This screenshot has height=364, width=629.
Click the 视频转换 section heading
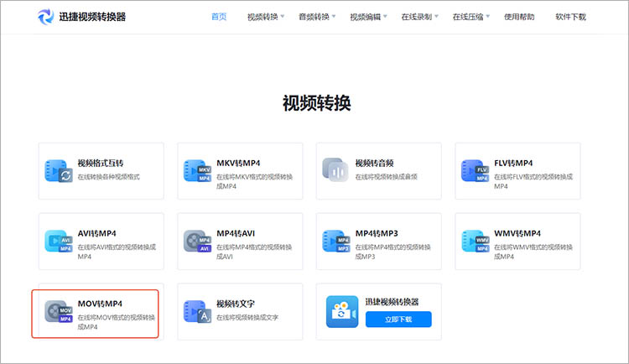317,103
